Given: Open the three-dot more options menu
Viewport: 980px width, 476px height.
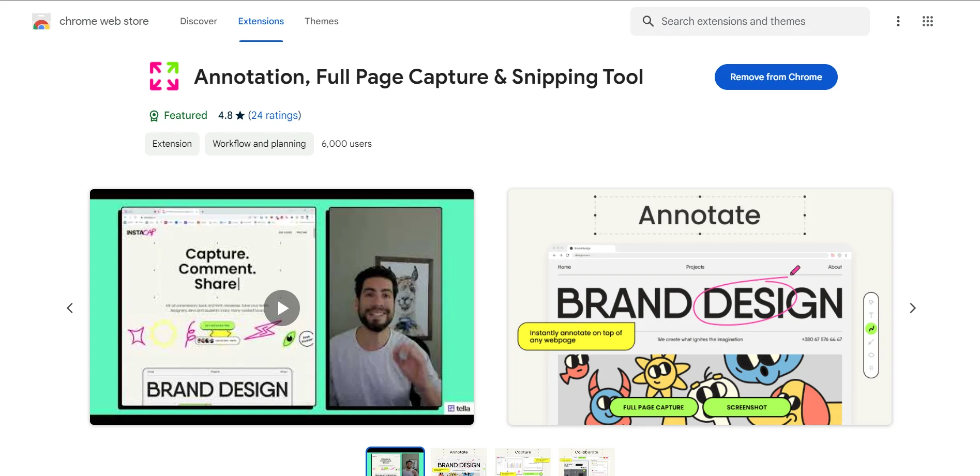Looking at the screenshot, I should 898,21.
